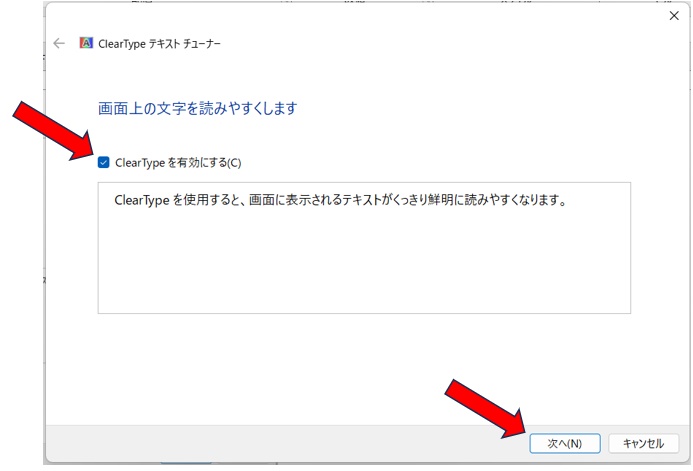The width and height of the screenshot is (693, 471).
Task: Click the heading 画面上の文字を読みやすくします
Action: 197,108
